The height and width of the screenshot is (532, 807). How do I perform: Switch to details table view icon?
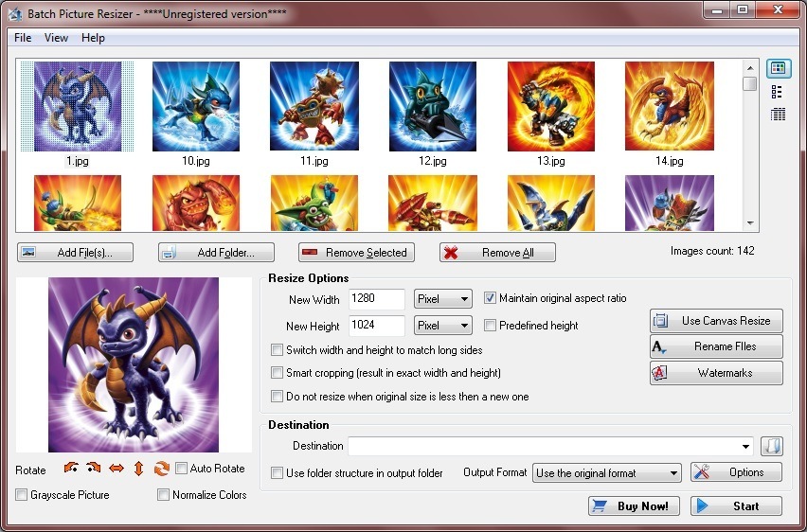click(x=778, y=115)
